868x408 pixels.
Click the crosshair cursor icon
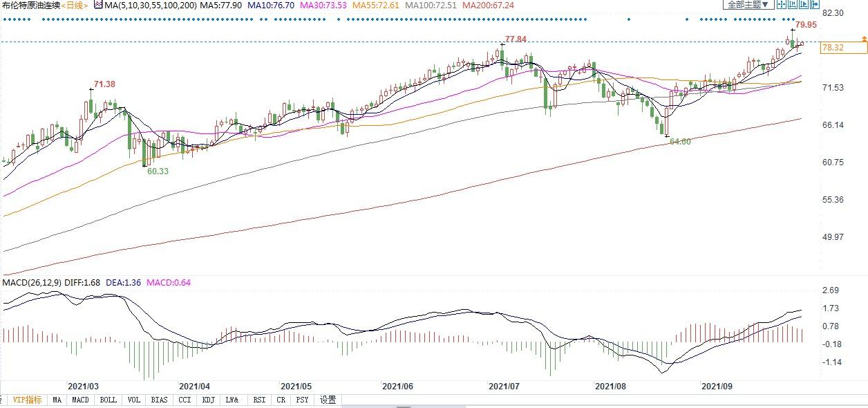pos(780,5)
